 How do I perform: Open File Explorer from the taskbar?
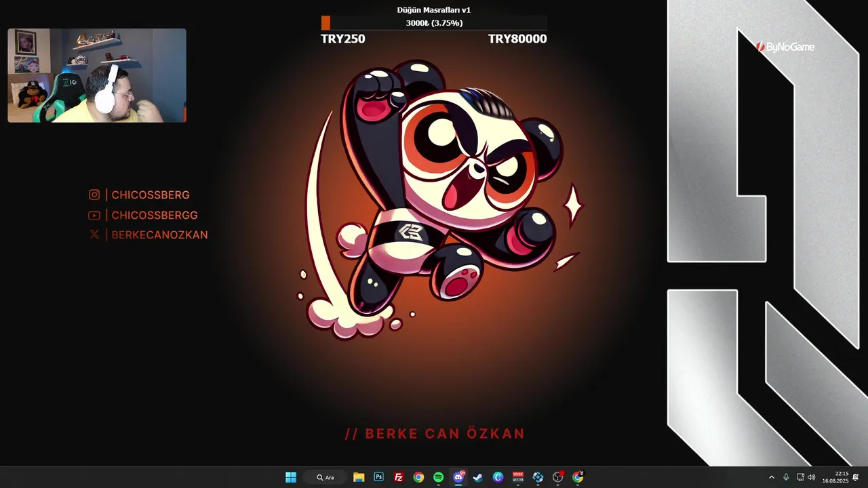click(359, 477)
